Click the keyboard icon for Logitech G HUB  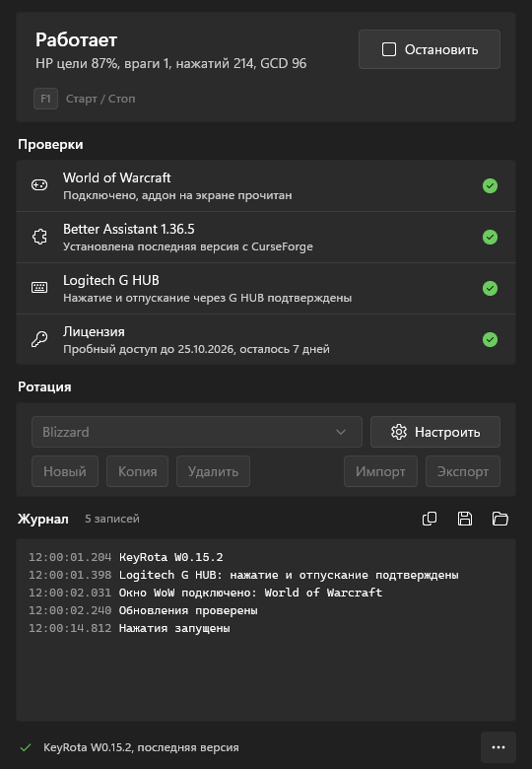tap(39, 288)
